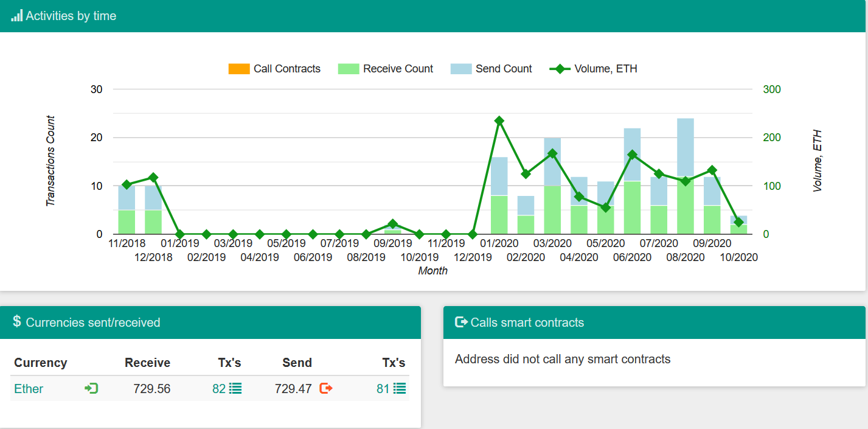Toggle the Receive Count legend series
Viewport: 868px width, 429px height.
click(x=398, y=69)
